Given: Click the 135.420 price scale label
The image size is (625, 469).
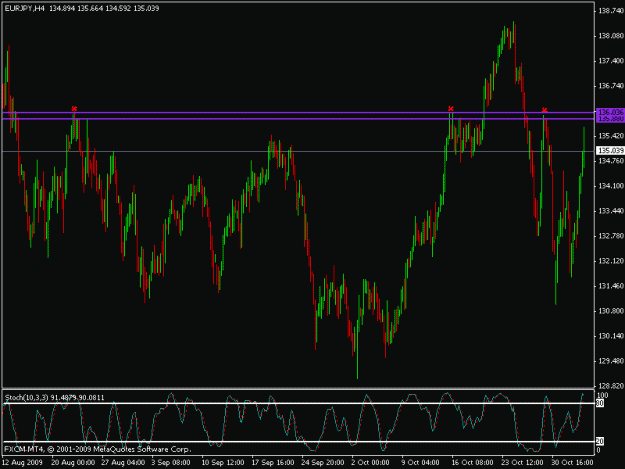Looking at the screenshot, I should [611, 136].
